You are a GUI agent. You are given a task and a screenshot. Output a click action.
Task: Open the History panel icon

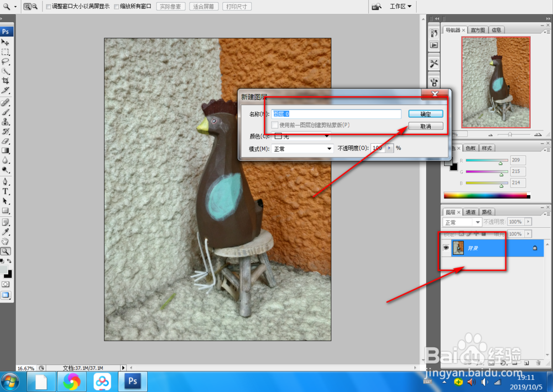434,33
